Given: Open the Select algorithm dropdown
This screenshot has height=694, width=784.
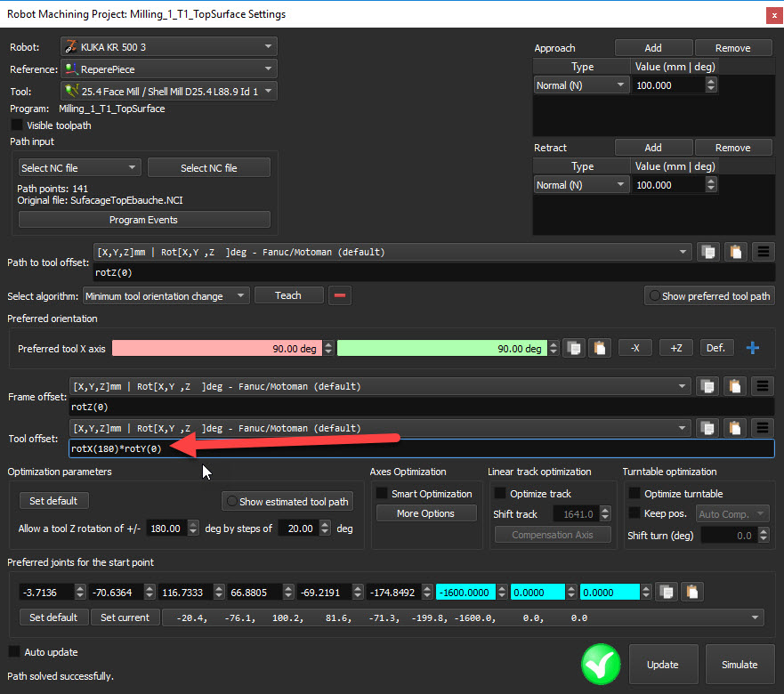Looking at the screenshot, I should coord(166,296).
